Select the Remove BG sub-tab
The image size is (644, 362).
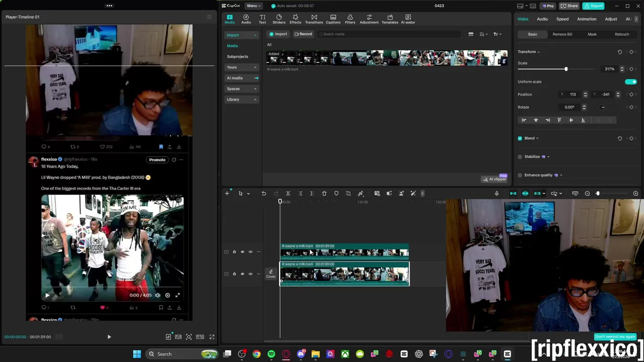[x=562, y=34]
